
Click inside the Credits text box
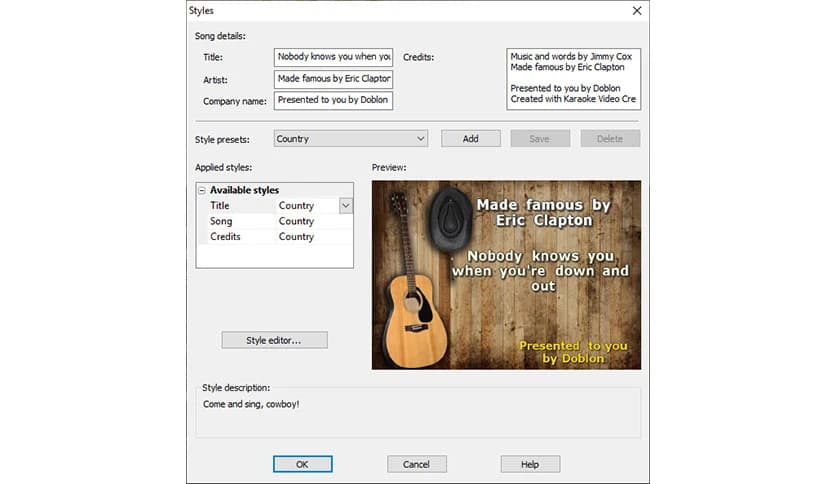pyautogui.click(x=573, y=79)
